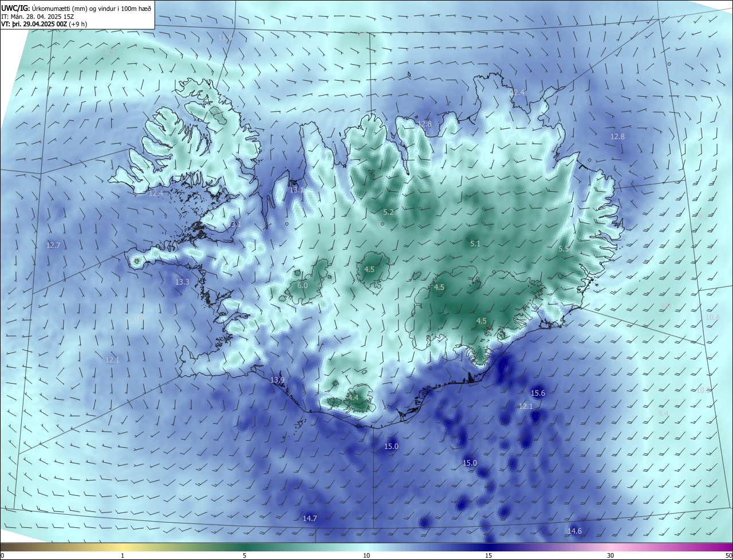Click legend tick label 5
This screenshot has width=733, height=560.
pos(245,555)
